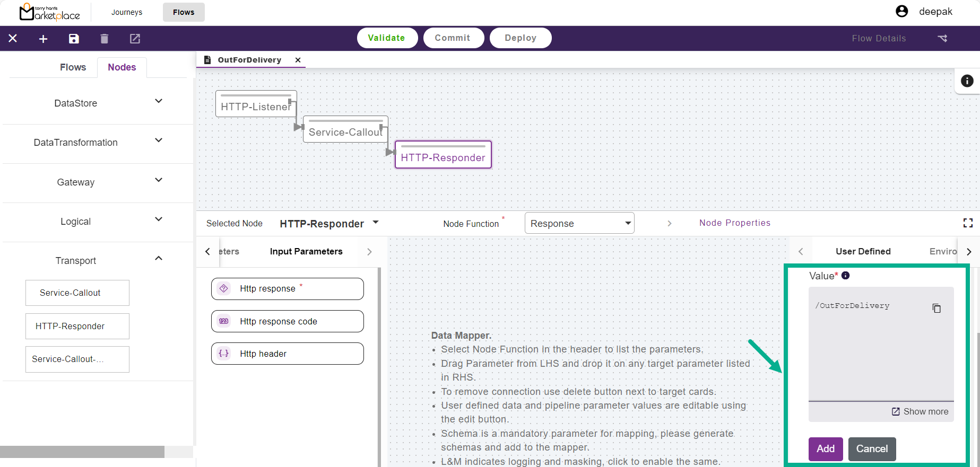Click the fullscreen expand icon in mapper
This screenshot has height=467, width=980.
coord(968,223)
